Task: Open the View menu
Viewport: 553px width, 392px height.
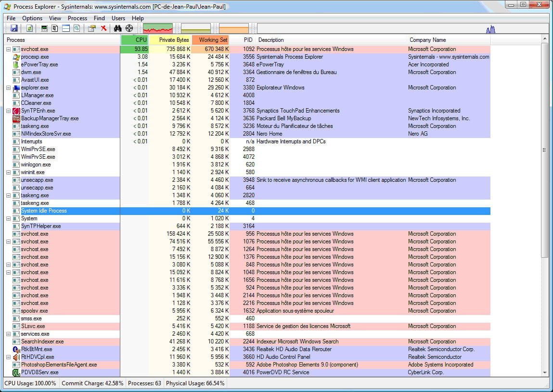Action: click(x=55, y=18)
